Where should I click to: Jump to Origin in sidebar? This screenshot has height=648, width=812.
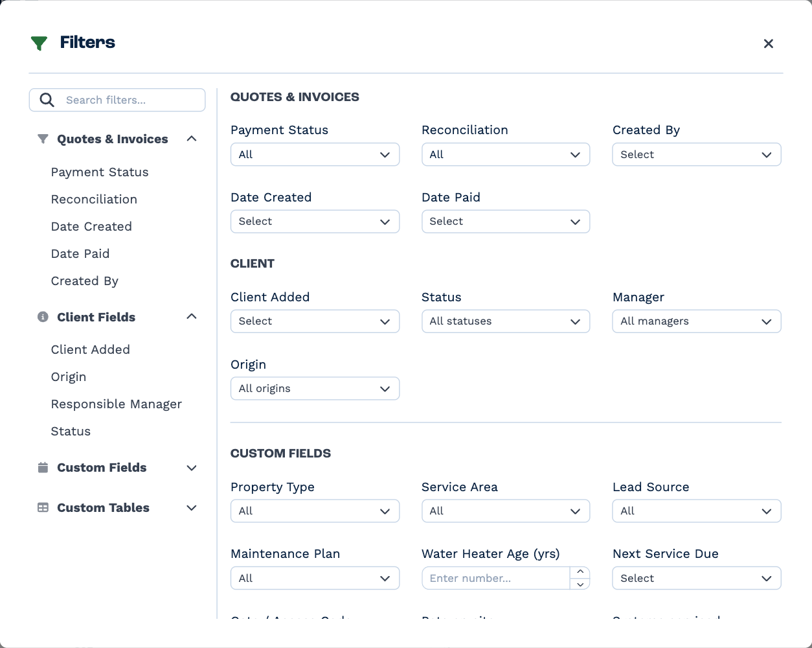(69, 377)
